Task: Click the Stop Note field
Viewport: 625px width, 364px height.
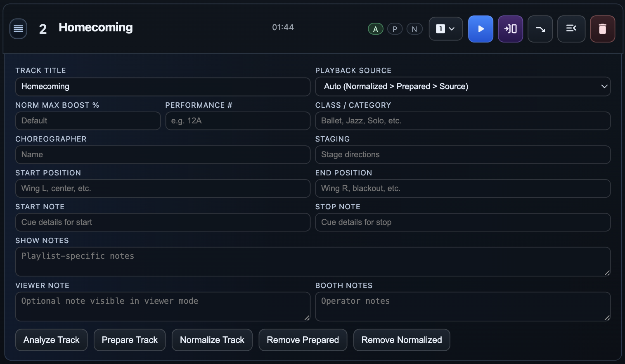Action: 463,222
